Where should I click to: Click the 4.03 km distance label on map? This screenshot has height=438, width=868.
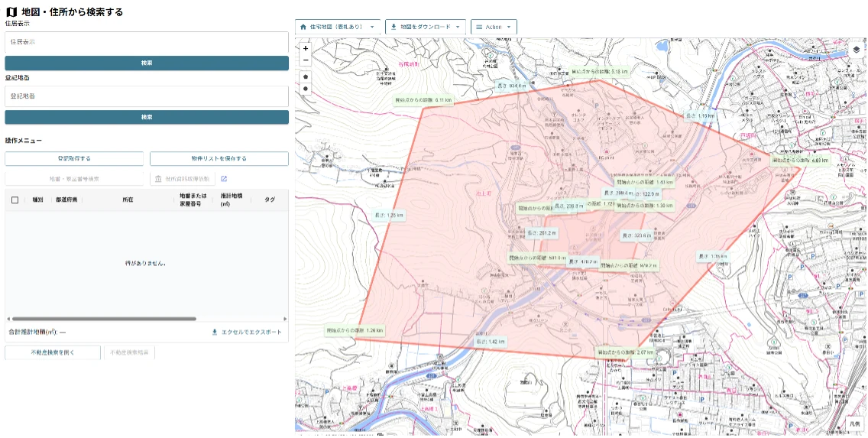click(801, 161)
